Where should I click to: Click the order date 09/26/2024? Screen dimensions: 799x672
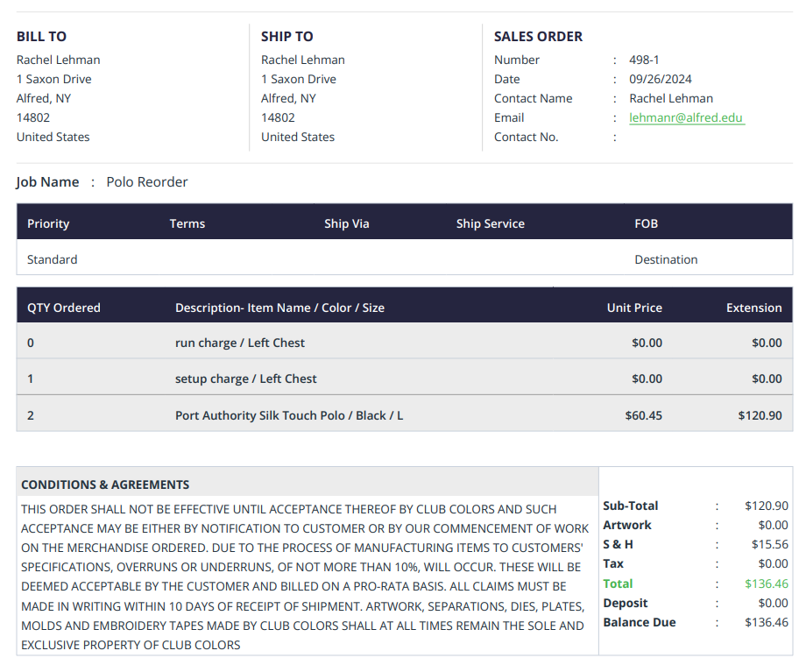[661, 79]
